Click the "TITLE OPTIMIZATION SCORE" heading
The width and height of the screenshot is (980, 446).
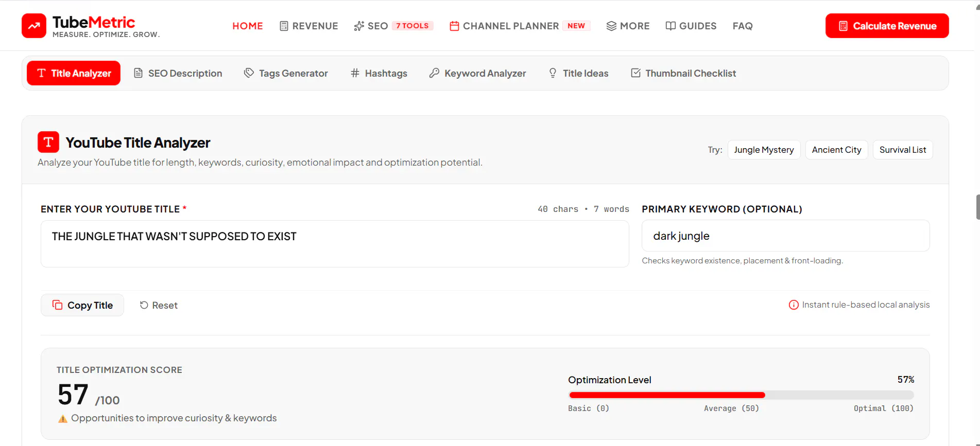[x=119, y=370]
